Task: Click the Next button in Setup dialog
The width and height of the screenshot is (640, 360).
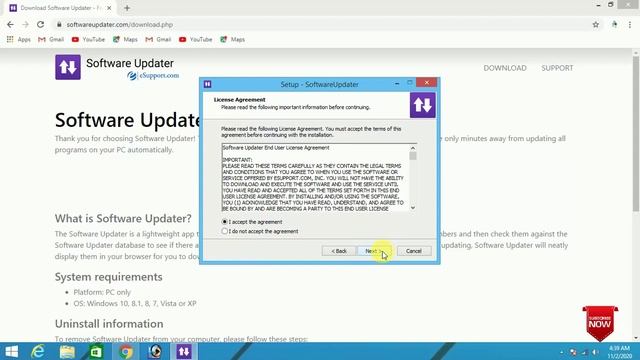Action: click(x=374, y=251)
